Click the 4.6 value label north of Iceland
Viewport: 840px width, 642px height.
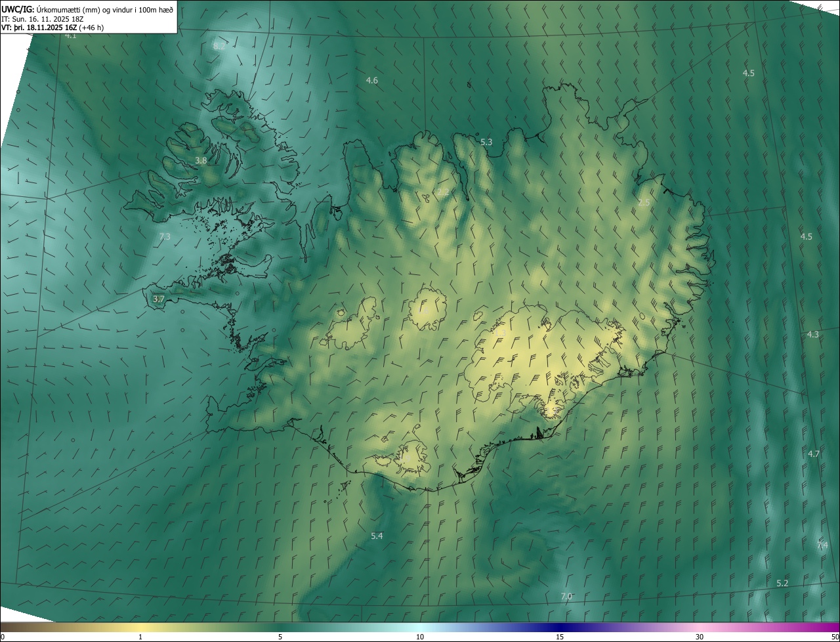pyautogui.click(x=371, y=81)
